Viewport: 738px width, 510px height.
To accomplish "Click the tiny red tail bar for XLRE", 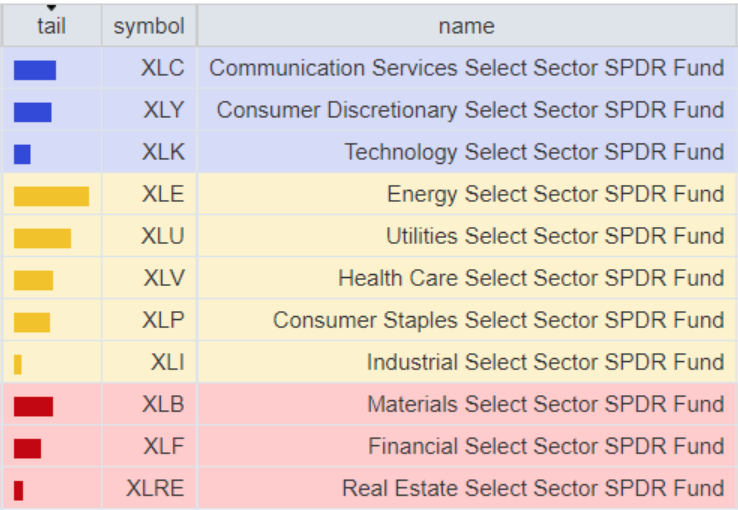I will (18, 489).
